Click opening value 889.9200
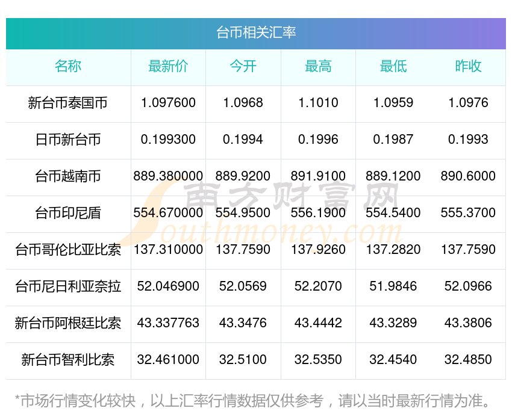Viewport: 512px width, 420px height. click(243, 176)
